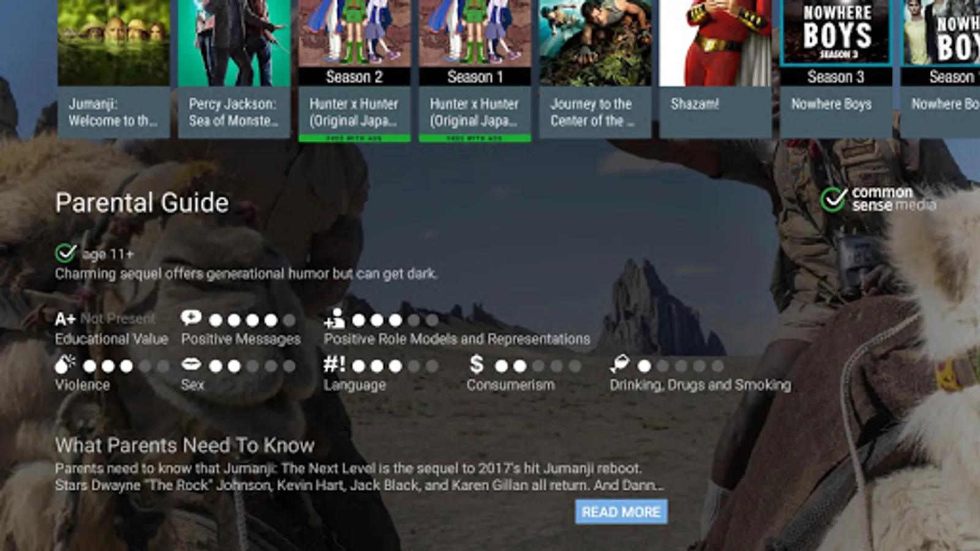Select the Nowhere Boys Season 3 card
This screenshot has height=551, width=980.
point(836,69)
